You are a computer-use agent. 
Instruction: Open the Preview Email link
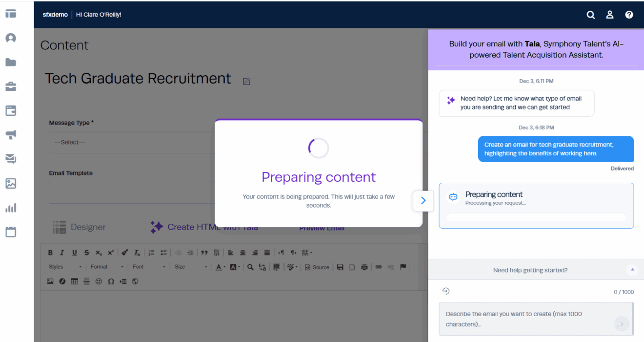point(322,228)
